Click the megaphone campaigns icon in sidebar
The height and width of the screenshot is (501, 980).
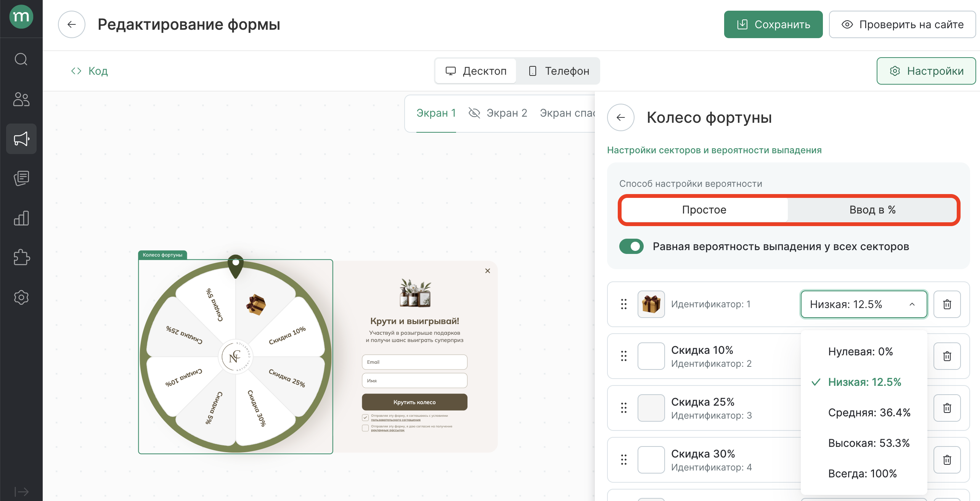click(21, 139)
